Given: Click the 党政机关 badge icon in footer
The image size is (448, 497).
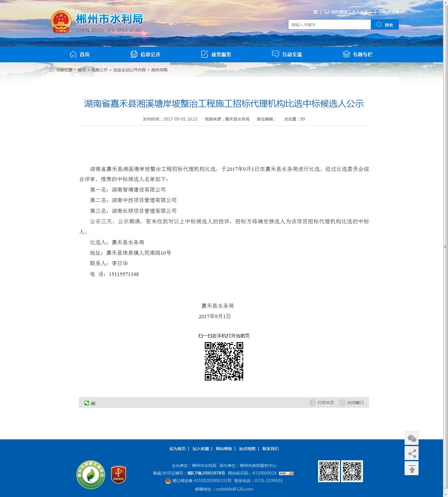Looking at the screenshot, I should [119, 475].
